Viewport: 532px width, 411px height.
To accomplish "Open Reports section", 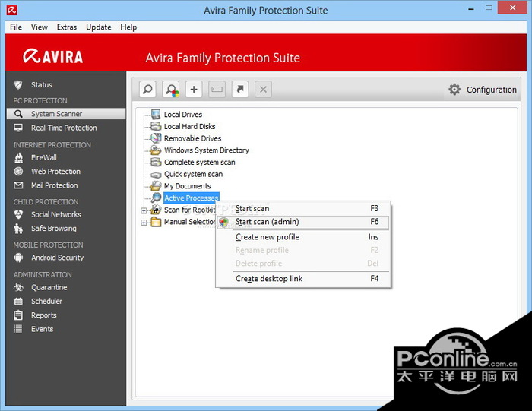I will (44, 315).
